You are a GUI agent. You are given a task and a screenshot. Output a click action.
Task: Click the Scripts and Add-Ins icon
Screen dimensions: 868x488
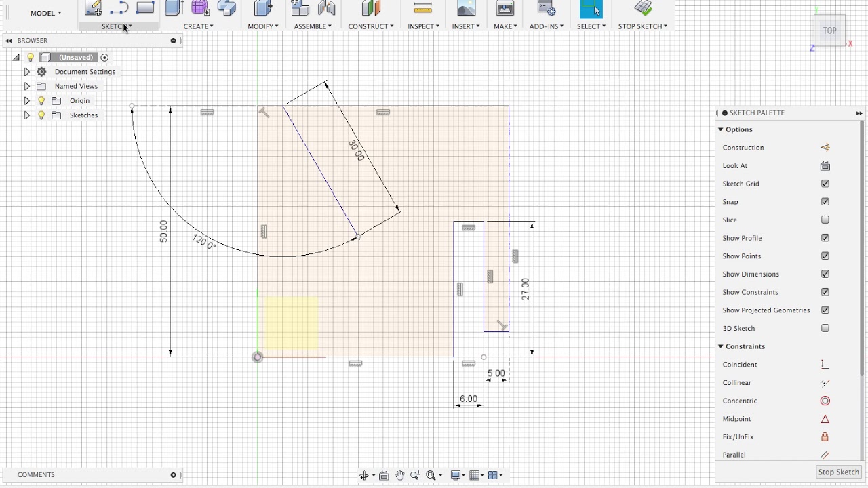pyautogui.click(x=546, y=8)
